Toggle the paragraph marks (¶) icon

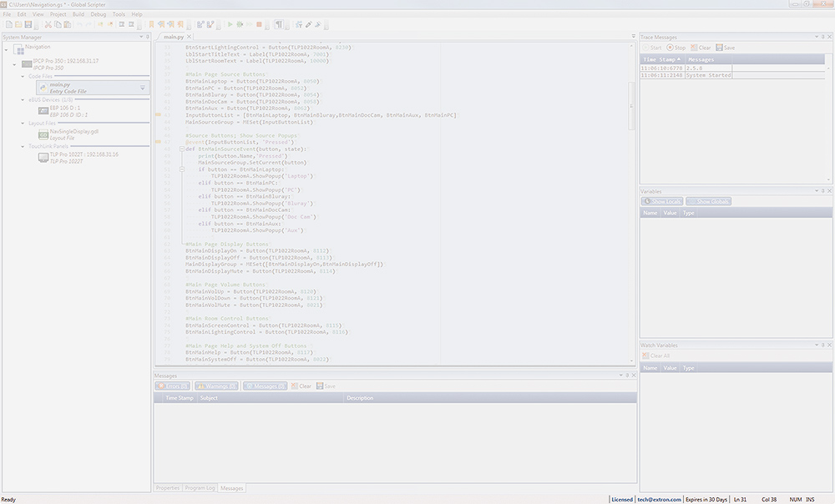coord(279,25)
